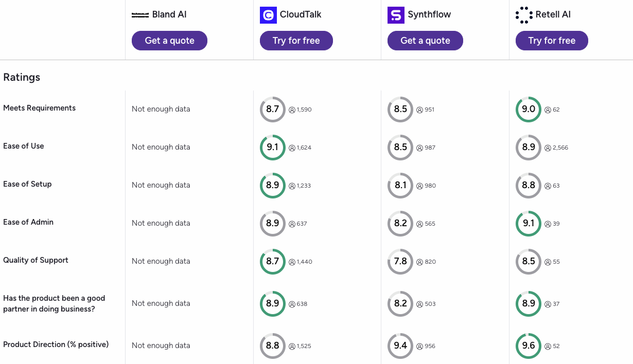Click Retell AI 9.6 Product Direction rating circle

click(529, 345)
